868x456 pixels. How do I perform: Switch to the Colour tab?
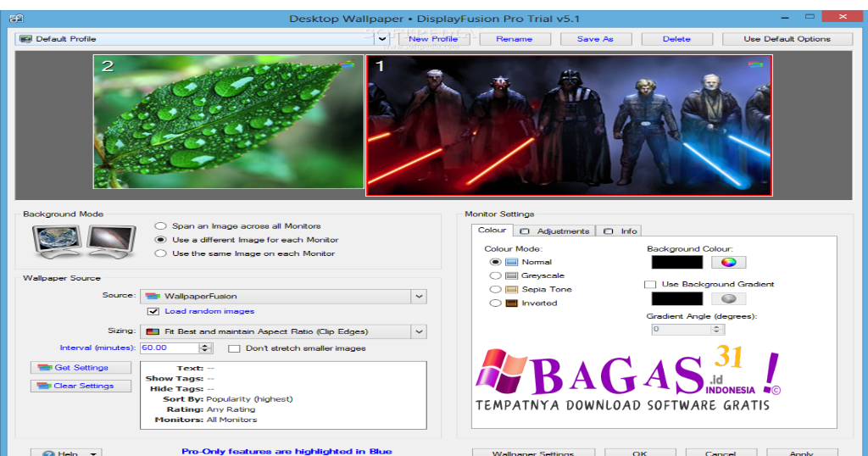click(492, 231)
